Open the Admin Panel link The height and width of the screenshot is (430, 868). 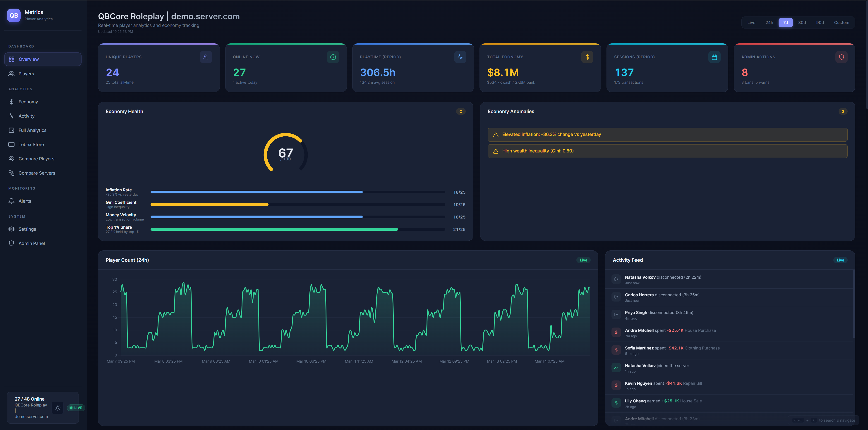pos(31,243)
